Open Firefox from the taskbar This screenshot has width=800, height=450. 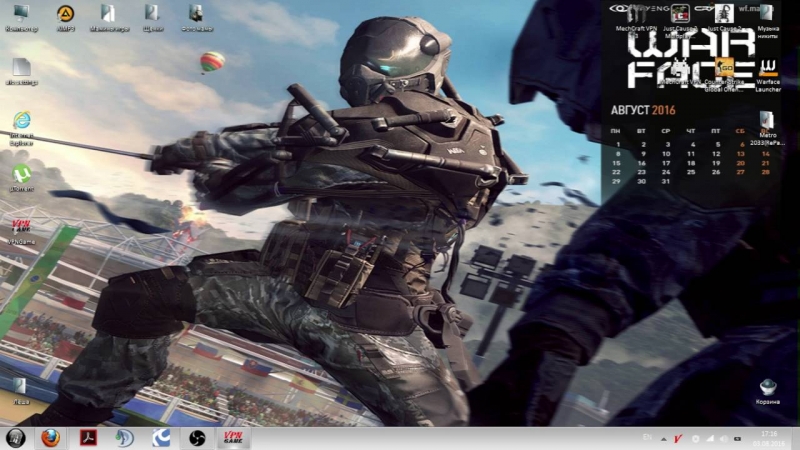(50, 438)
